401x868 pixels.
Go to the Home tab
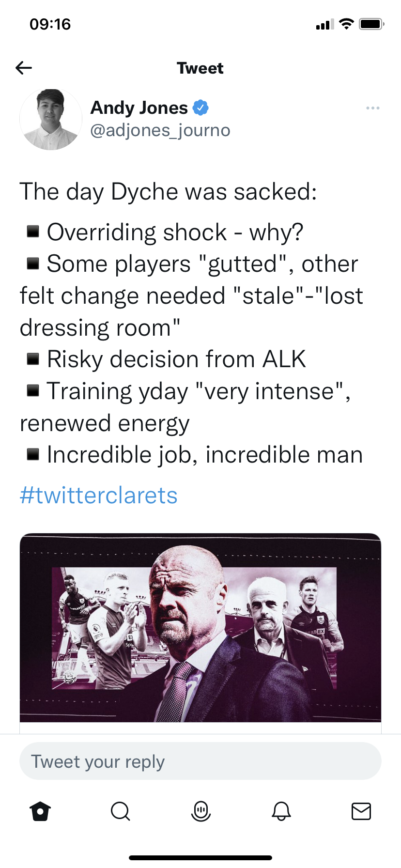coord(40,811)
